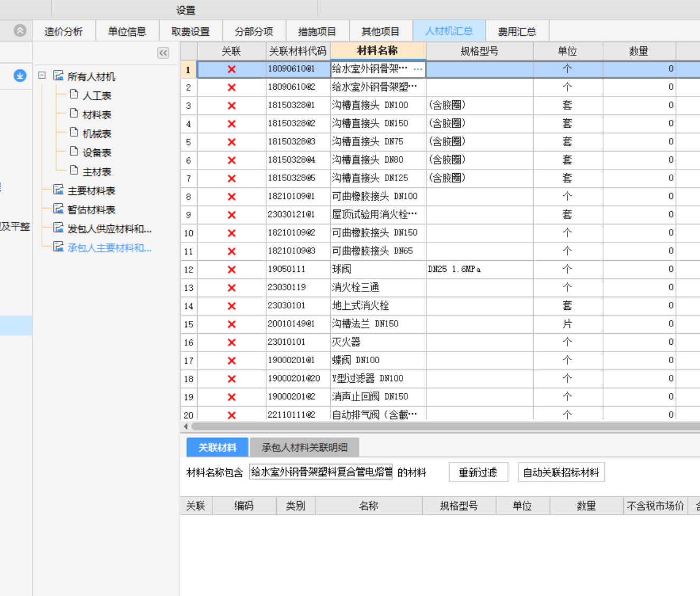Click the 规格型号 header in upper table
Screen dimensions: 700x596
[x=480, y=51]
